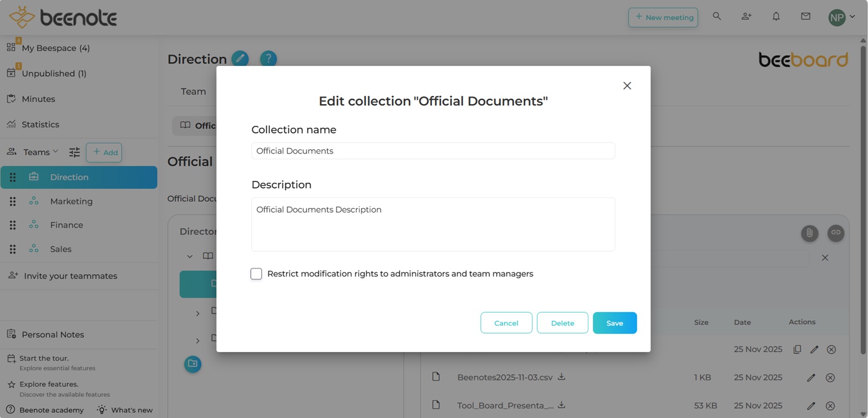The image size is (868, 418).
Task: Open Minutes from the sidebar
Action: (x=38, y=99)
